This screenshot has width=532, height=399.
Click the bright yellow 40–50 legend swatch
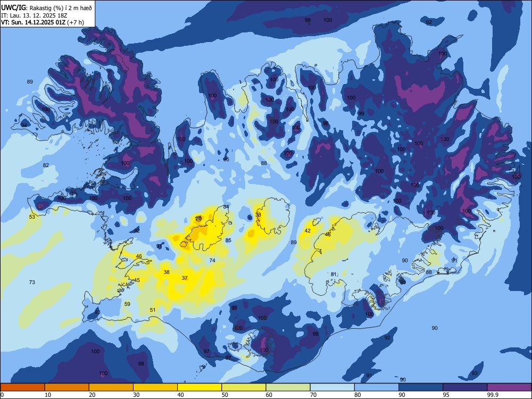[199, 387]
